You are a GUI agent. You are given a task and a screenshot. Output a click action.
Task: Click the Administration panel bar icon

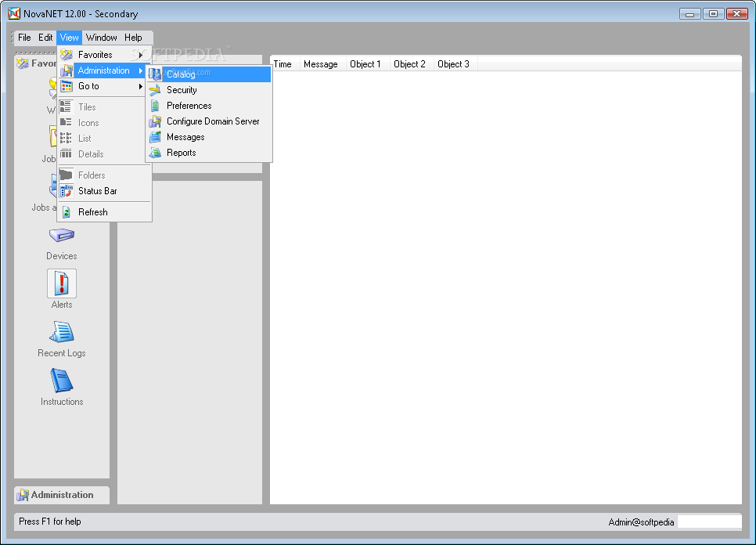pos(23,495)
